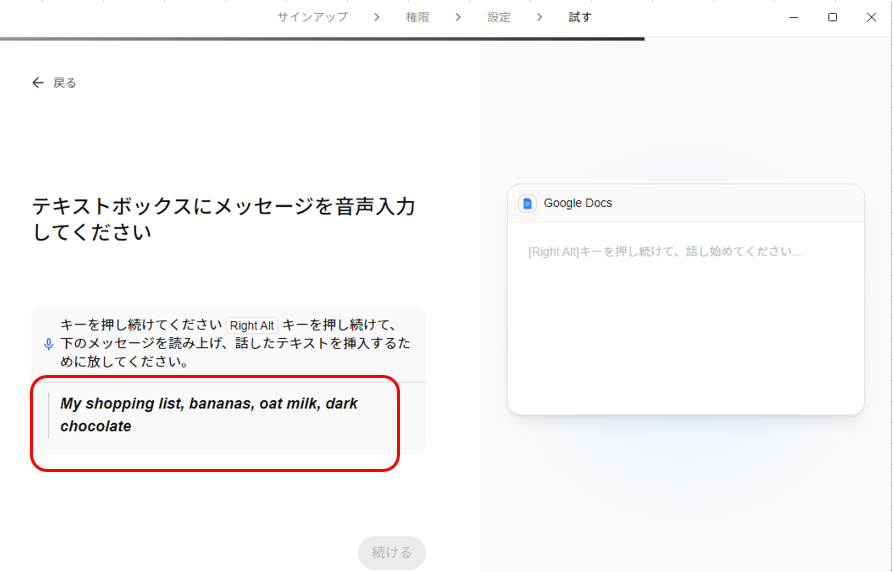
Task: Click the back arrow icon
Action: tap(38, 83)
